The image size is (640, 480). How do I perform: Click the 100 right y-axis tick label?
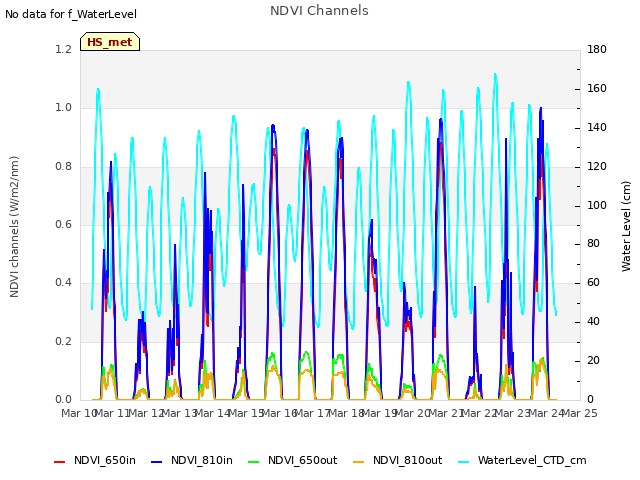(x=597, y=205)
